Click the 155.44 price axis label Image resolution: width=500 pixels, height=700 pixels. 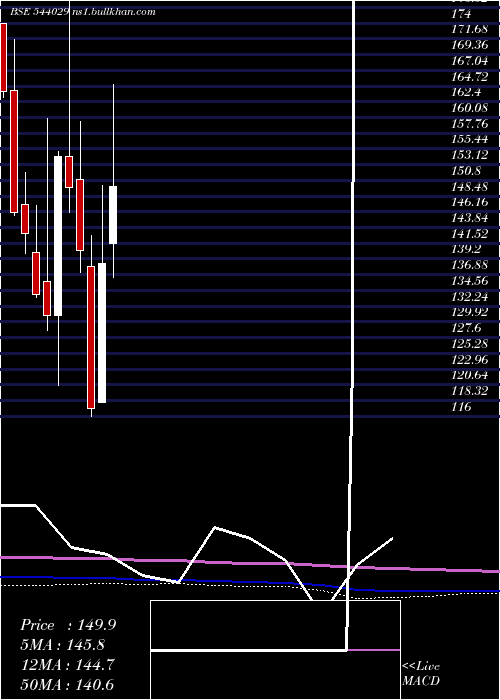point(470,139)
